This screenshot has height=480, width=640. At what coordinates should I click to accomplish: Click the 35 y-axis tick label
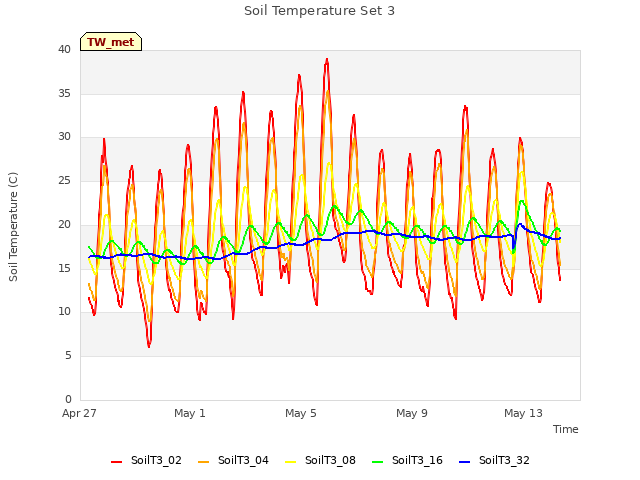(64, 93)
